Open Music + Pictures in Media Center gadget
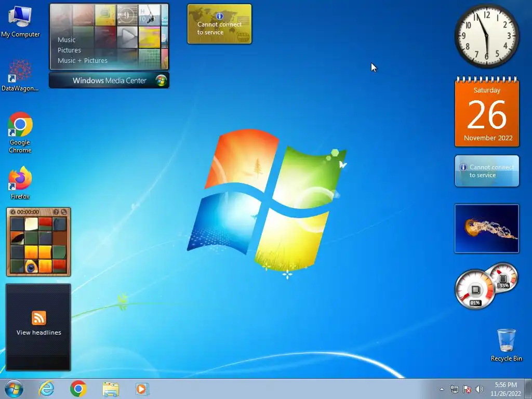The height and width of the screenshot is (399, 532). (x=83, y=61)
